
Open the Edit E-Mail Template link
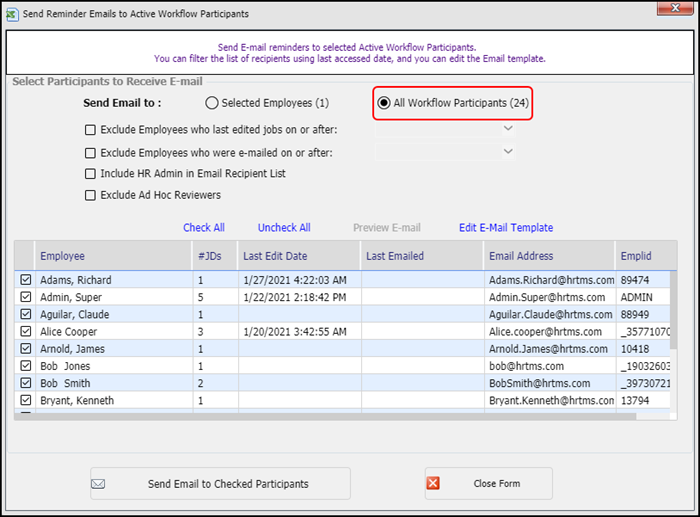coord(505,228)
